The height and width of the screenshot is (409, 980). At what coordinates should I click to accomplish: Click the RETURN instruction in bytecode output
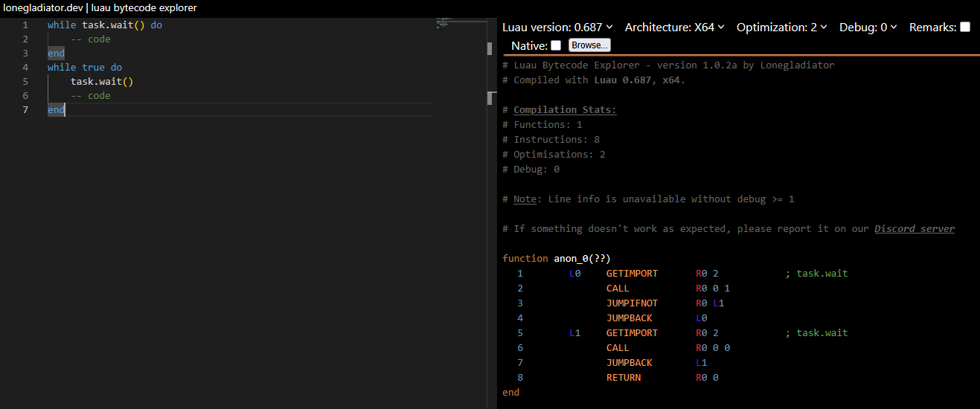[x=623, y=378]
